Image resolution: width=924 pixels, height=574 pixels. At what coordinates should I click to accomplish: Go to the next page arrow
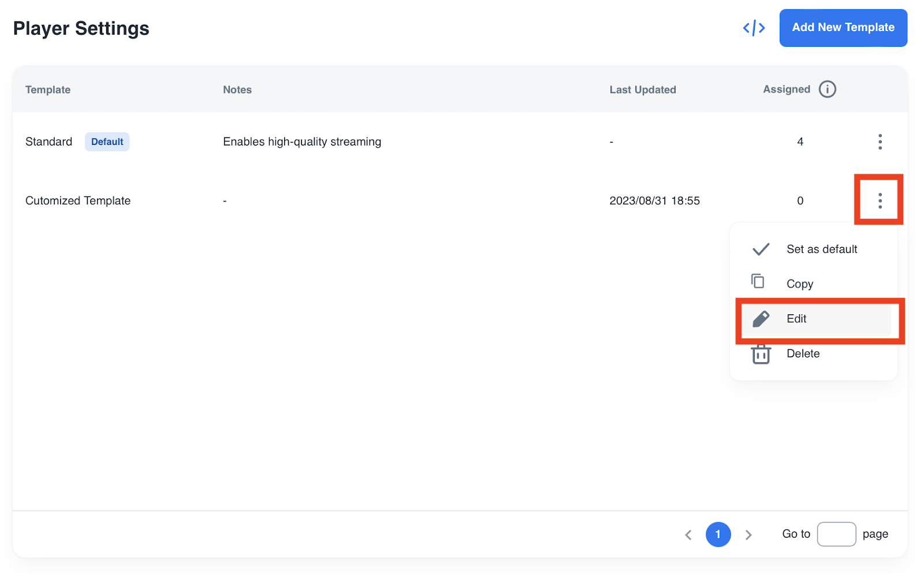pos(748,535)
